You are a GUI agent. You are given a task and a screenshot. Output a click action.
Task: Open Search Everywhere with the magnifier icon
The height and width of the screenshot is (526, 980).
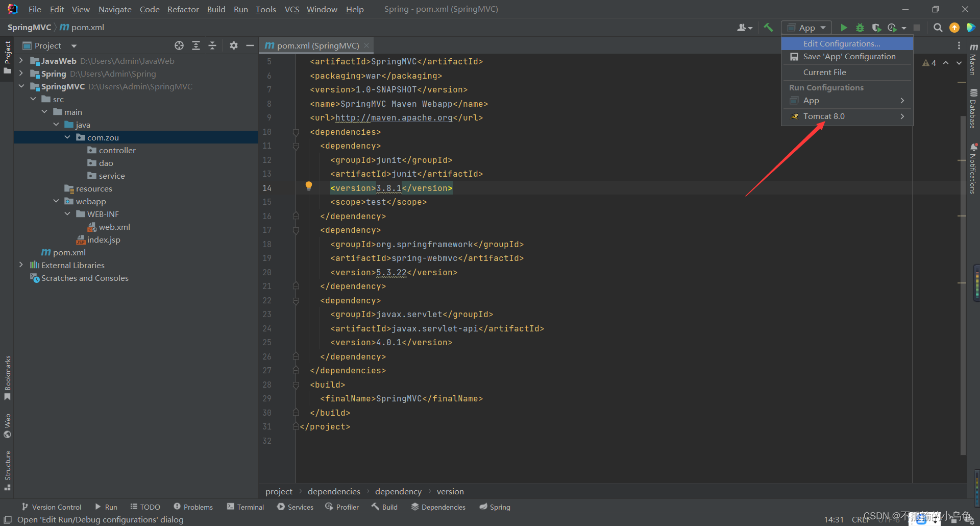[x=938, y=28]
